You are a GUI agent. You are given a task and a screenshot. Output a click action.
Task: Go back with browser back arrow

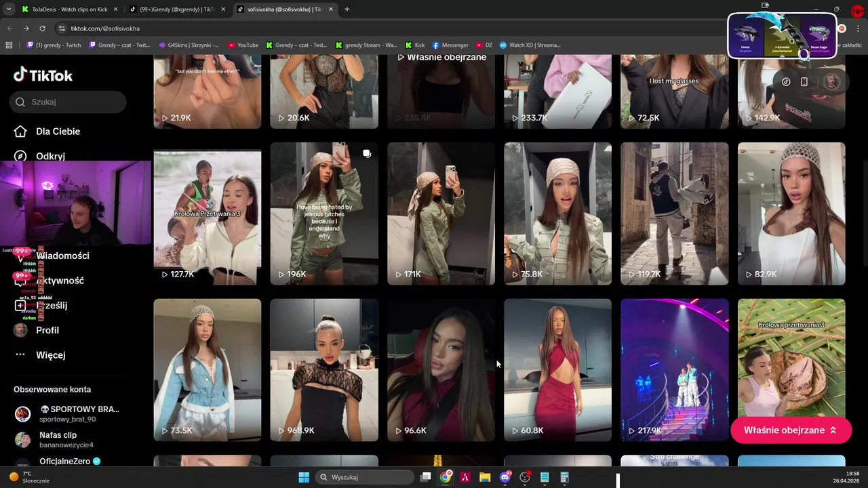click(9, 28)
